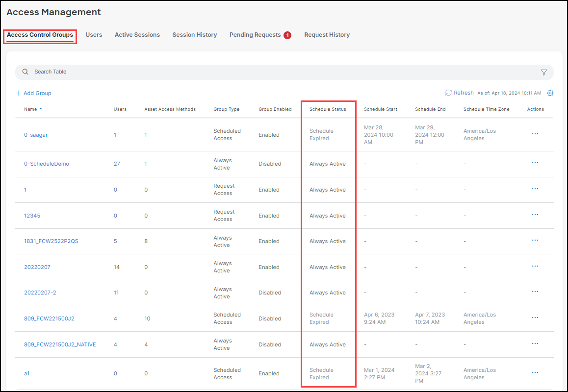The height and width of the screenshot is (392, 568).
Task: Expand actions for 809_FCW221500J2_NATIVE
Action: coord(535,343)
